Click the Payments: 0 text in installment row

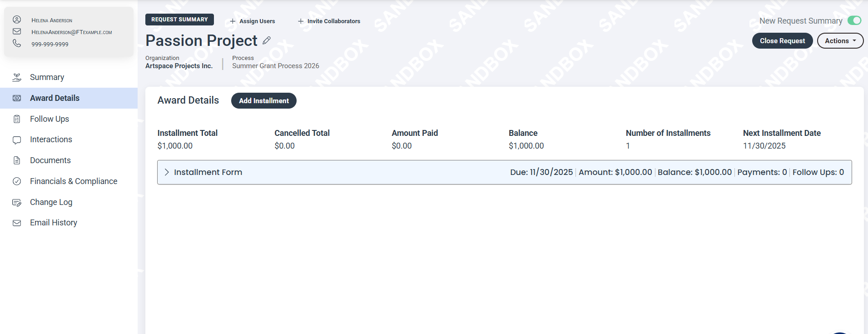tap(762, 172)
